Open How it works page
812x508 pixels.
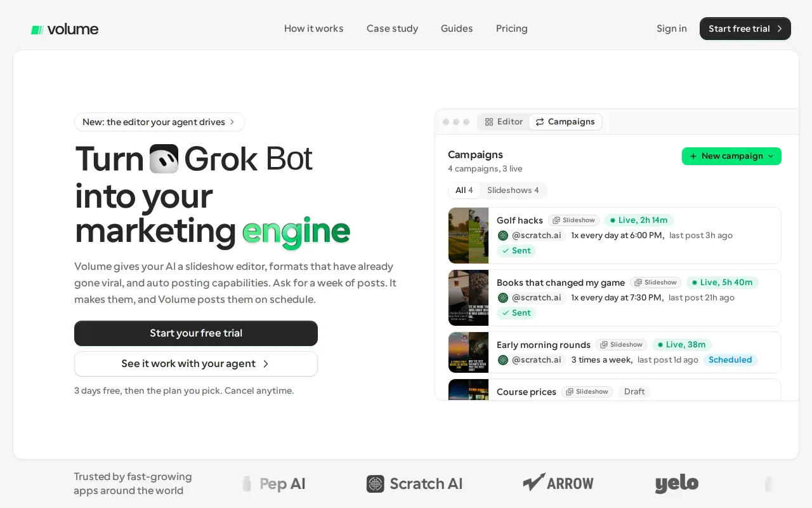click(313, 29)
